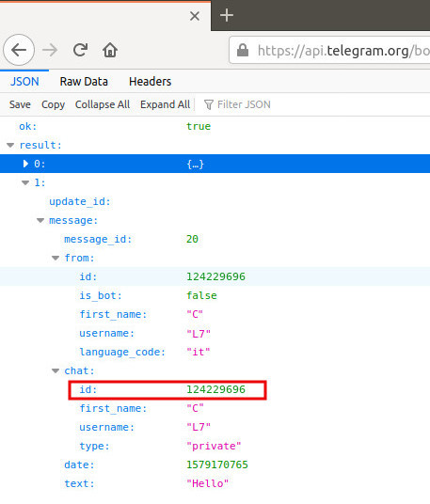Click the Copy button
The image size is (430, 504).
(53, 104)
